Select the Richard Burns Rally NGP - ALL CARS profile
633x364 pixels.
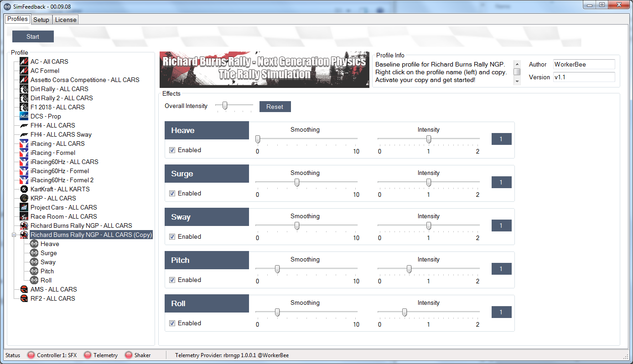pyautogui.click(x=81, y=226)
